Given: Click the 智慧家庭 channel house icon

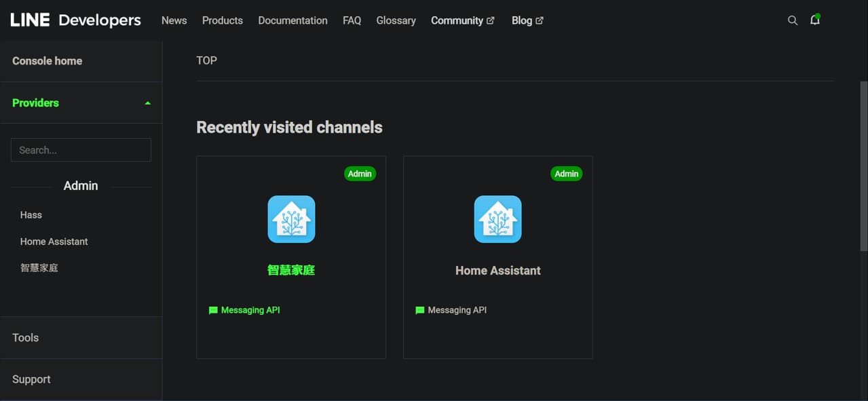Looking at the screenshot, I should tap(291, 219).
